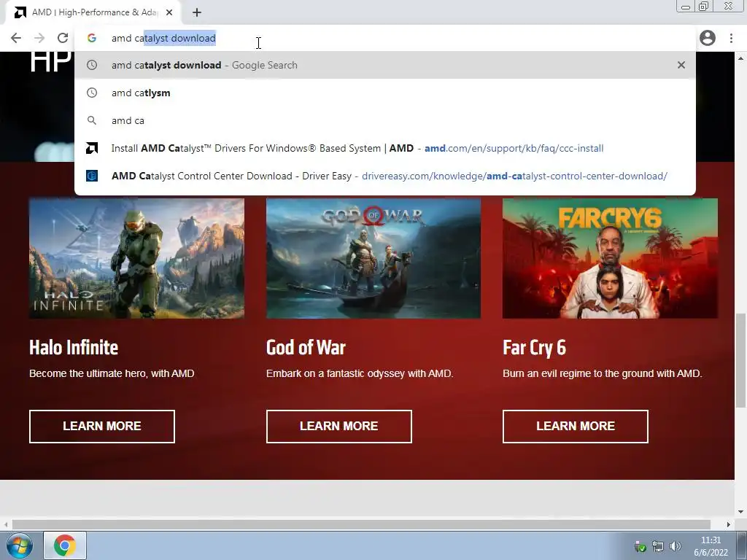
Task: Click the green safely-remove tray icon
Action: [640, 547]
